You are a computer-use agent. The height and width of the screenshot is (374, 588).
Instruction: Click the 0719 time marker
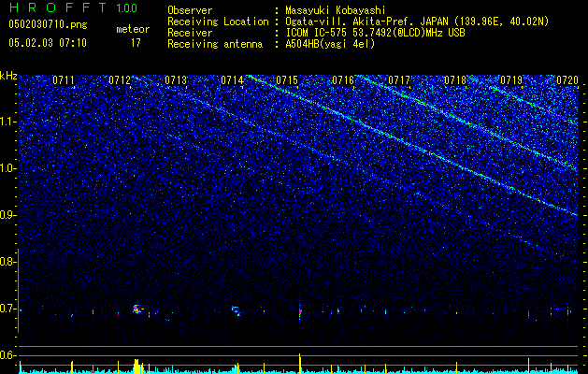511,80
